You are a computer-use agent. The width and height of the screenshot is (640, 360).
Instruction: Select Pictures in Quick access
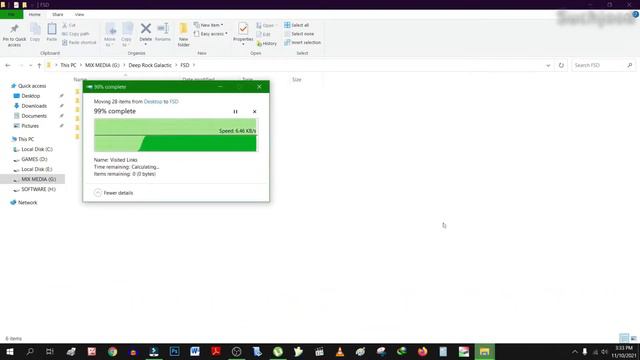[30, 126]
